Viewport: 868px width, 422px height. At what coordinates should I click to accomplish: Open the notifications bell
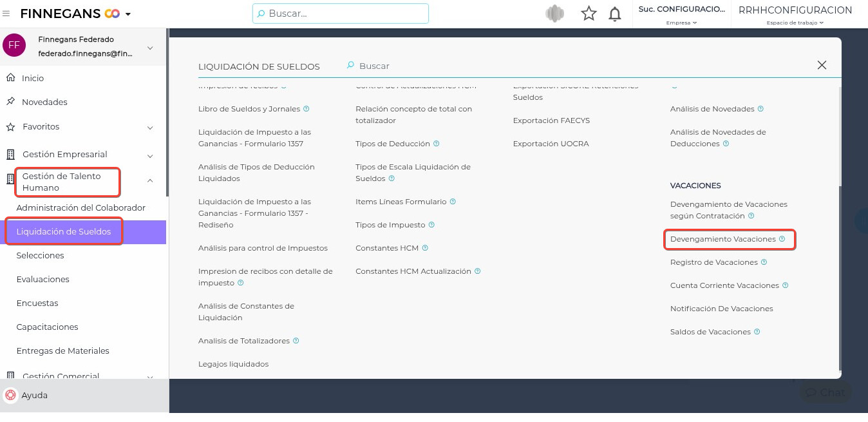tap(615, 14)
